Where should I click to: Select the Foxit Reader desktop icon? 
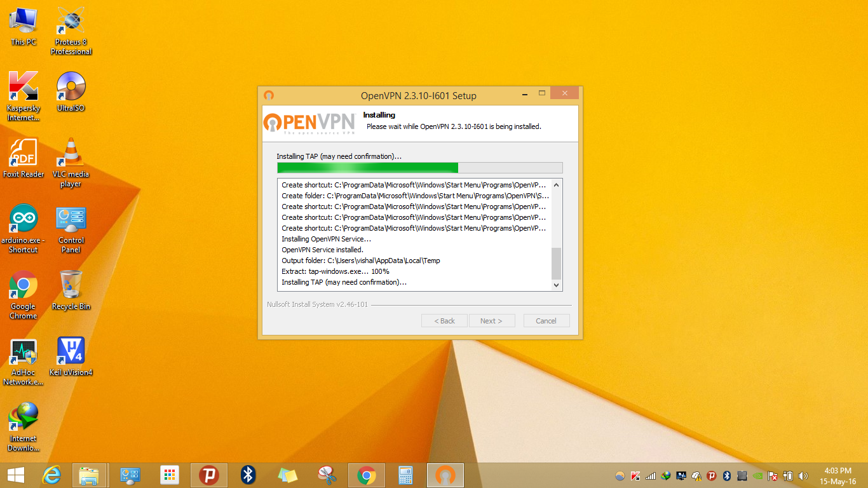click(x=24, y=158)
